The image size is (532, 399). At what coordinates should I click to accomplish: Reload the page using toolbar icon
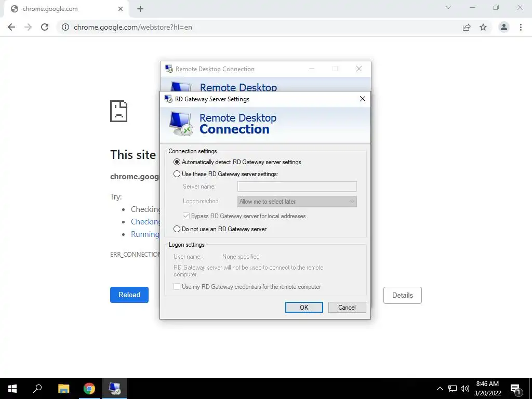pyautogui.click(x=45, y=27)
